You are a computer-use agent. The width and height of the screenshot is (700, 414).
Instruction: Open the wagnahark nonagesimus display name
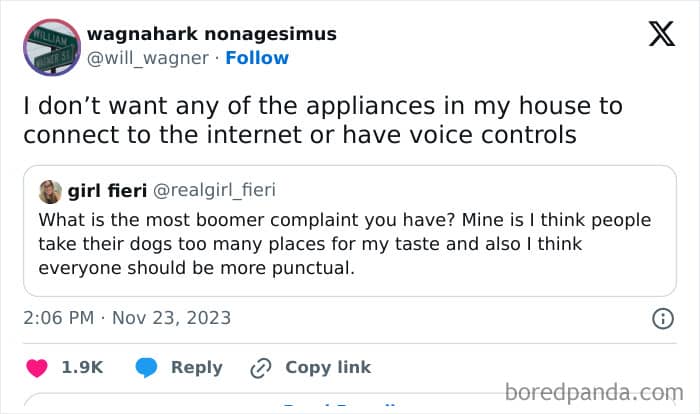pos(212,34)
